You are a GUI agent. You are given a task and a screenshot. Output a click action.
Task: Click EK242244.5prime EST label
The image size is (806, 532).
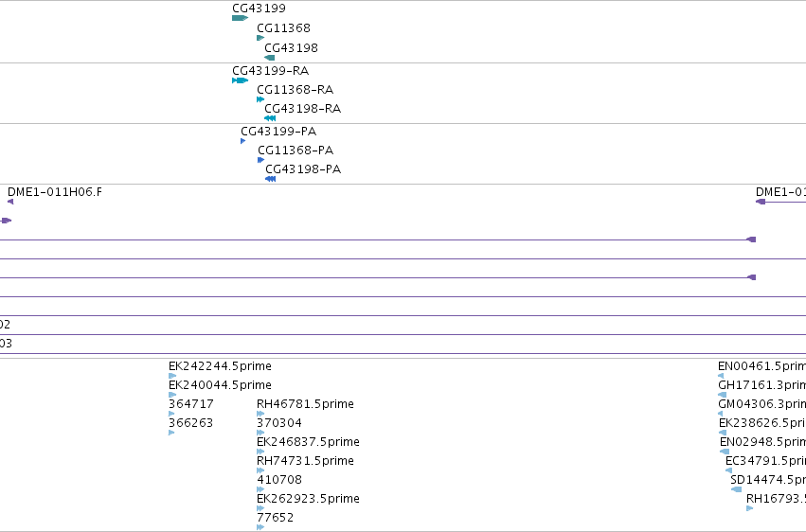(220, 366)
